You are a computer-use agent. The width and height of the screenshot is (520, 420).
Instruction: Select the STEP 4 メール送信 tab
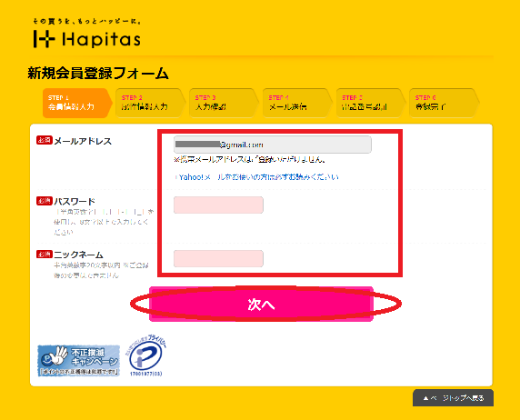click(297, 103)
